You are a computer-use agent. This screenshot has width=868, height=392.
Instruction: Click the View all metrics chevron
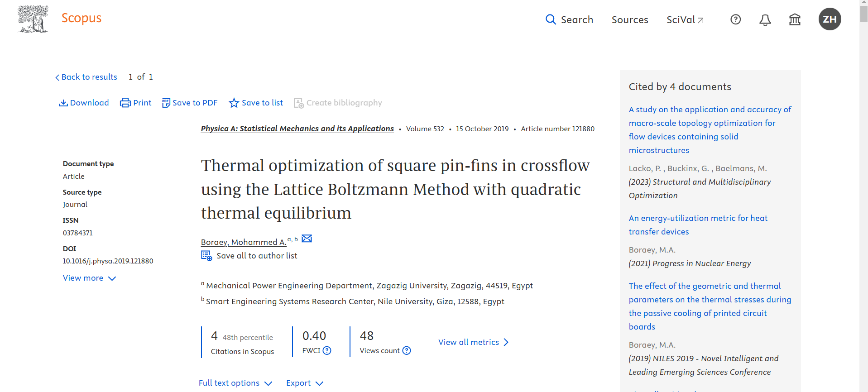[x=506, y=342]
